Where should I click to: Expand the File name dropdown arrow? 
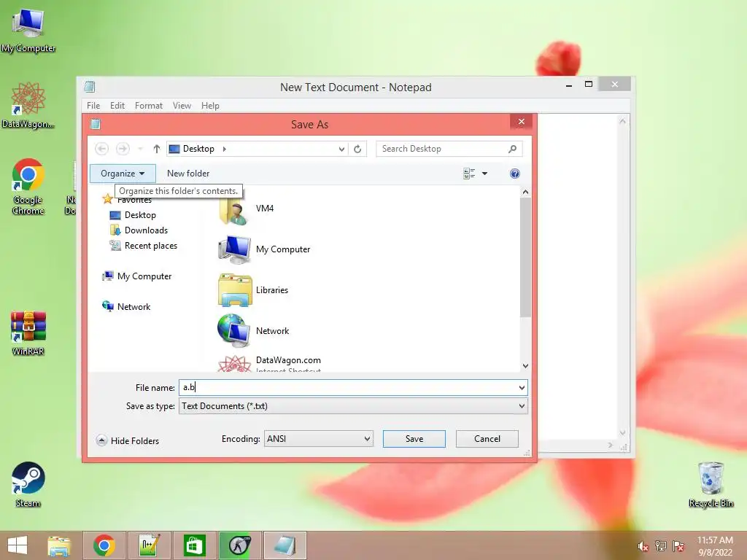coord(522,388)
